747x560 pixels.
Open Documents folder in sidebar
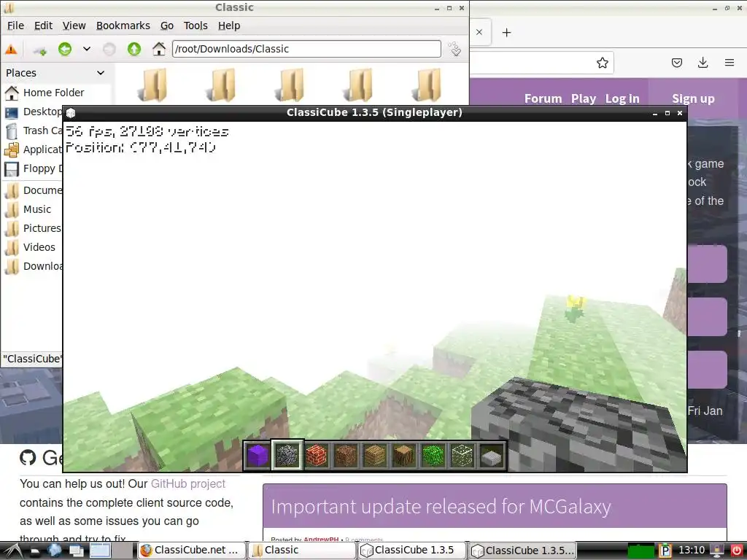tap(34, 190)
